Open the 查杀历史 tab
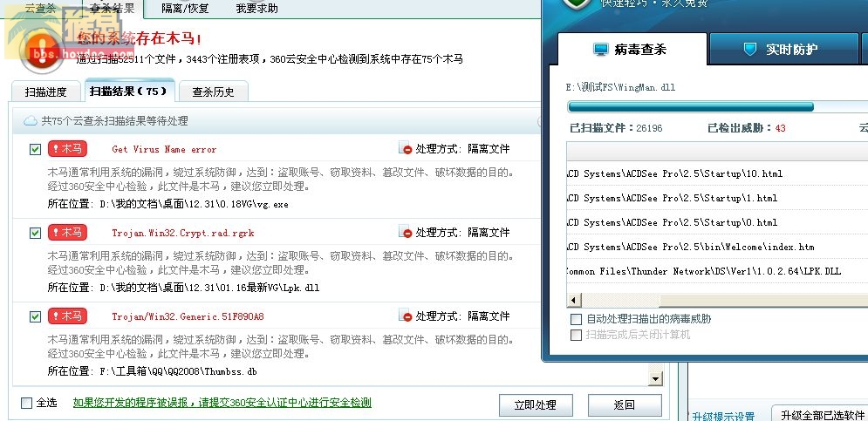The width and height of the screenshot is (868, 421). pyautogui.click(x=213, y=92)
